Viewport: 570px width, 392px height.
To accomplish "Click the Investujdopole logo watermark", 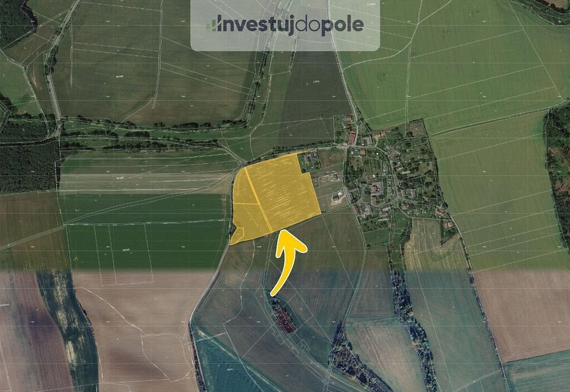I will [x=285, y=25].
